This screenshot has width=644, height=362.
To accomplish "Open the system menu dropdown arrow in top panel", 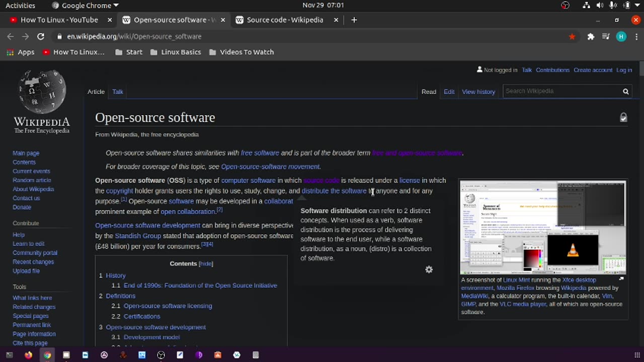I will pos(638,6).
